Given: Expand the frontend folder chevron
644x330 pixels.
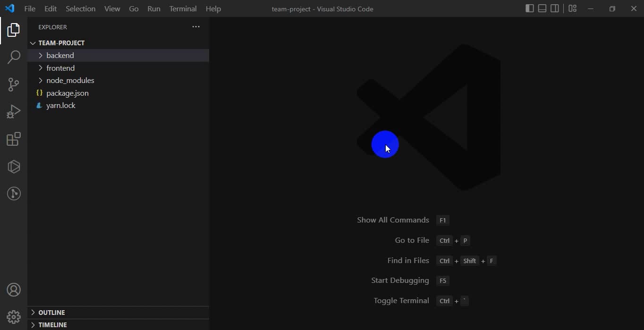Looking at the screenshot, I should tap(41, 68).
